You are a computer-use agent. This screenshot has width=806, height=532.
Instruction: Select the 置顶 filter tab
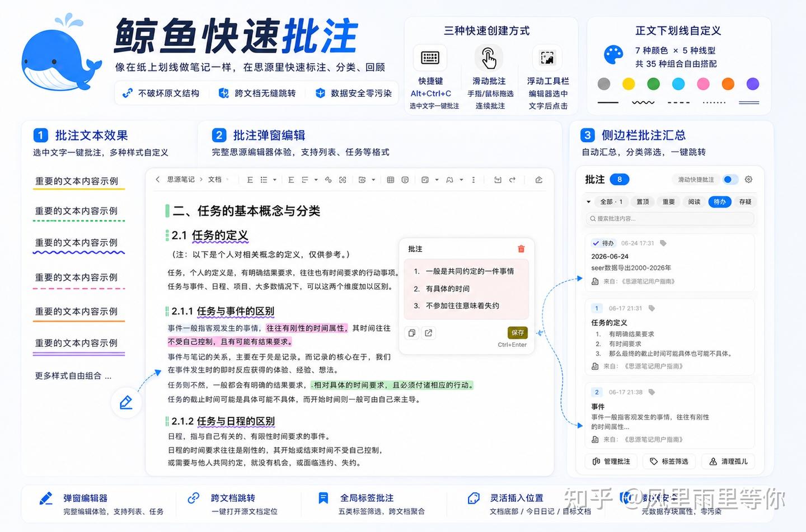click(643, 202)
